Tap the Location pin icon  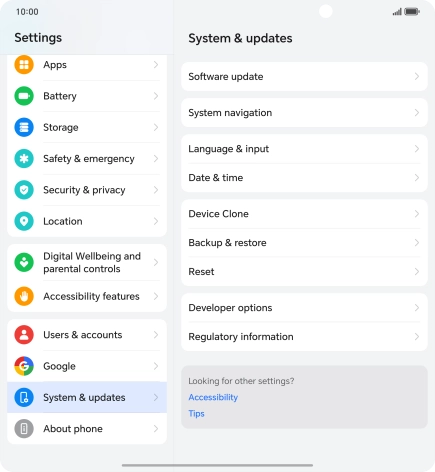(24, 221)
